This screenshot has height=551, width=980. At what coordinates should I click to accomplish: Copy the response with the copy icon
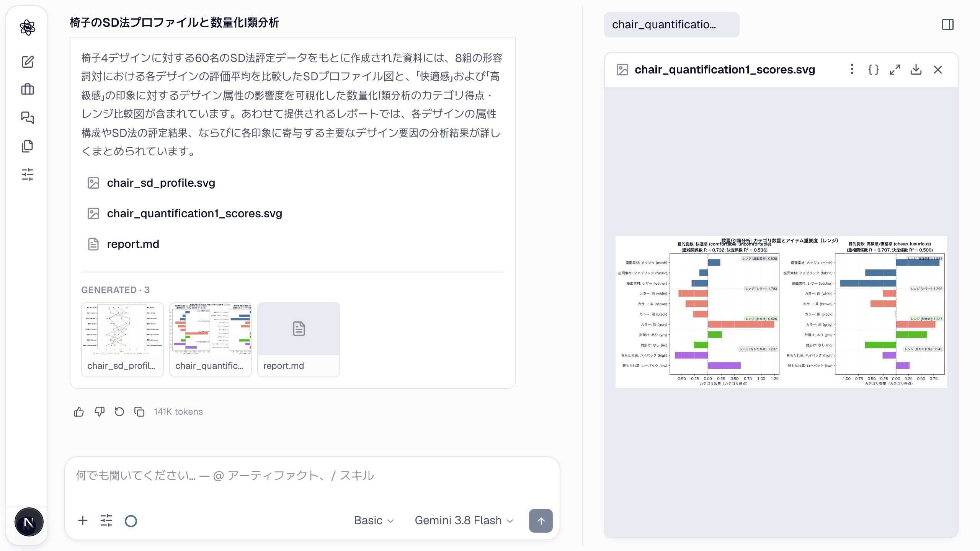[139, 412]
